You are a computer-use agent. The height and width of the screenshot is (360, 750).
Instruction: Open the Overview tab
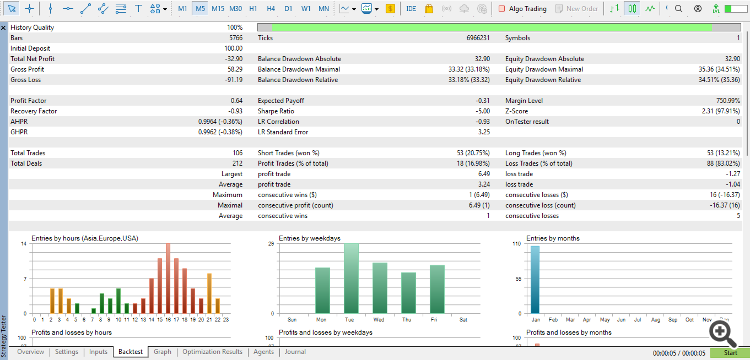click(x=30, y=352)
